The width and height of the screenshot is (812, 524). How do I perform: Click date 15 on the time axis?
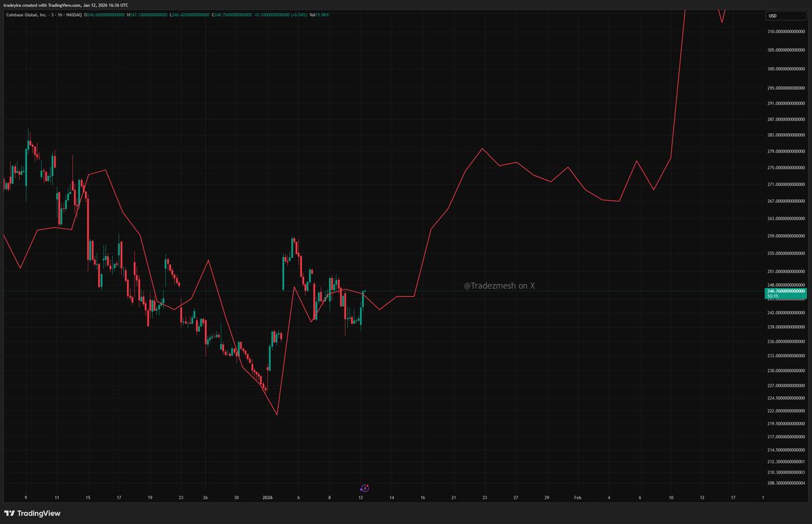click(88, 498)
